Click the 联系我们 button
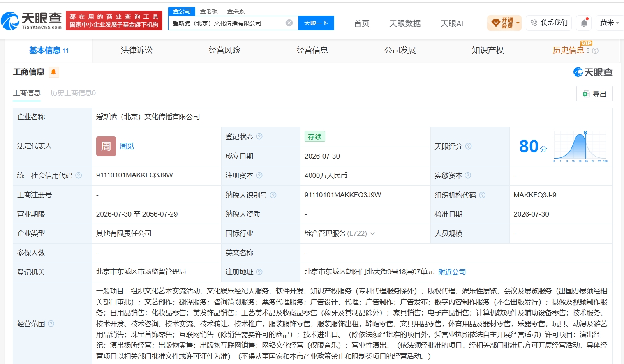Image resolution: width=624 pixels, height=364 pixels. tap(549, 23)
